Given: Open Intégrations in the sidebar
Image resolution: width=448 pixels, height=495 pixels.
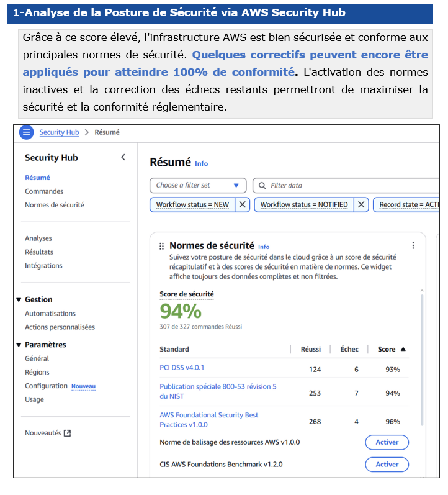Looking at the screenshot, I should pos(43,265).
